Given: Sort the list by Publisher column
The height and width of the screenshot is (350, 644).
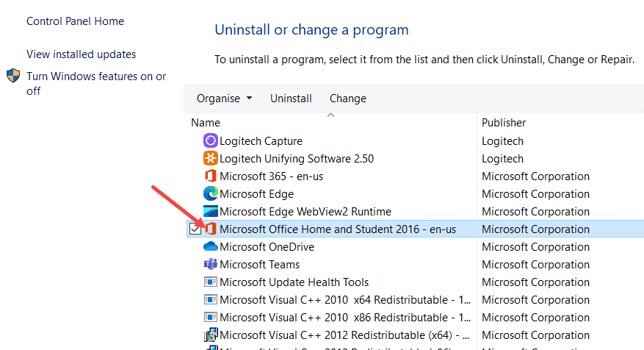Looking at the screenshot, I should coord(504,123).
